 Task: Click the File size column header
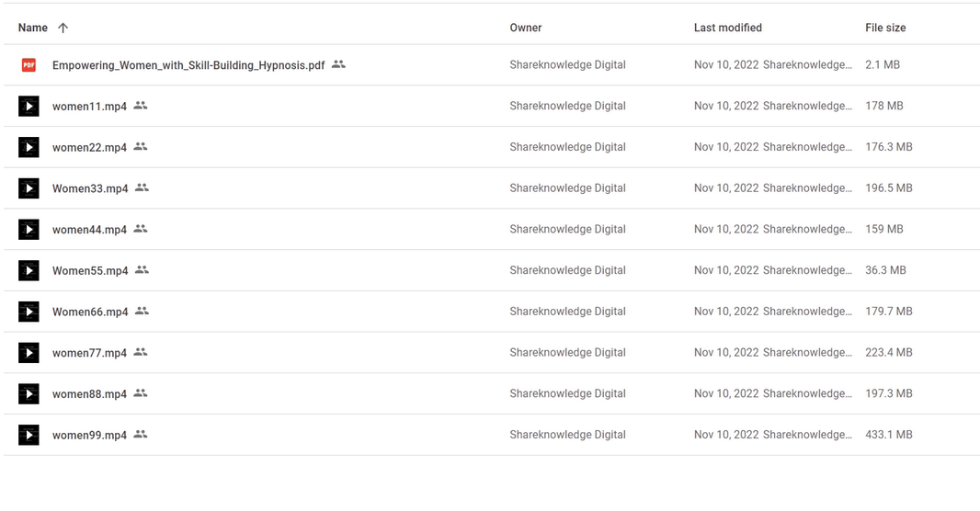point(885,28)
